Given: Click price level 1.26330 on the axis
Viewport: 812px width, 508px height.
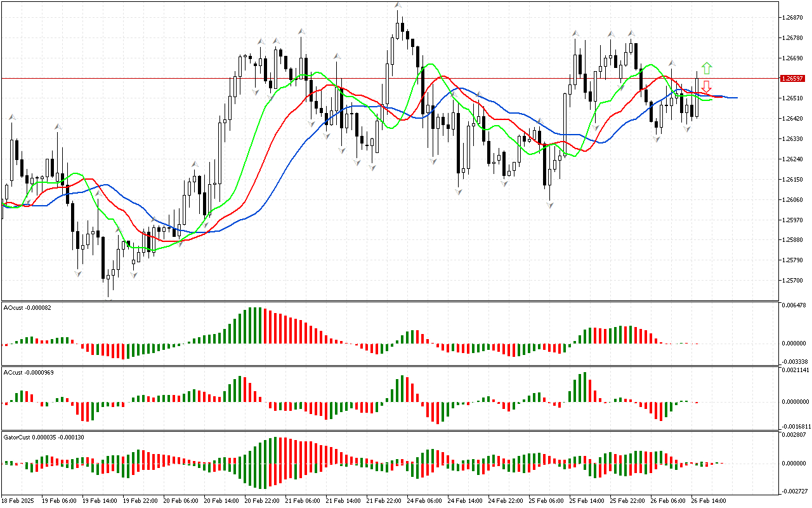Looking at the screenshot, I should (x=794, y=139).
